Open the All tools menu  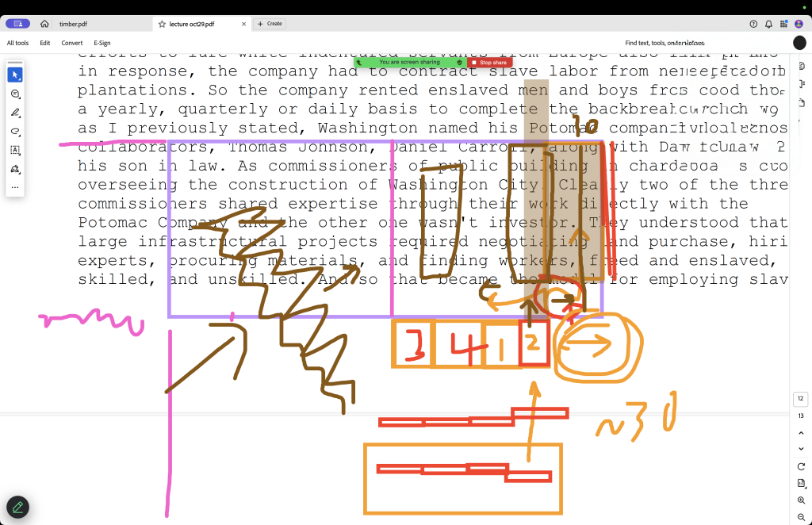[17, 43]
